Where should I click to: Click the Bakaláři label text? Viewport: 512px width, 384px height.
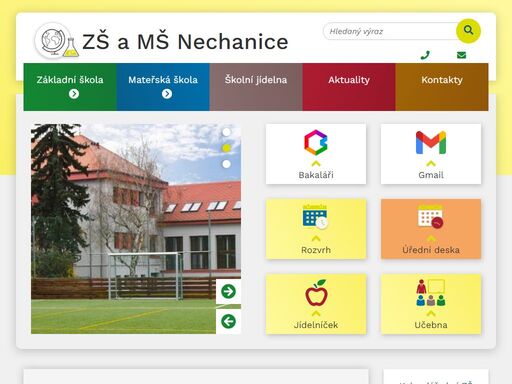[316, 175]
